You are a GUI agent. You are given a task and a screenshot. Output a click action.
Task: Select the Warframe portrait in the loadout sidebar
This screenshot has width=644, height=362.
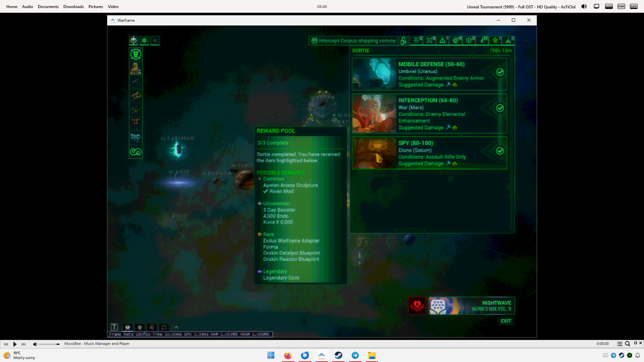(136, 68)
